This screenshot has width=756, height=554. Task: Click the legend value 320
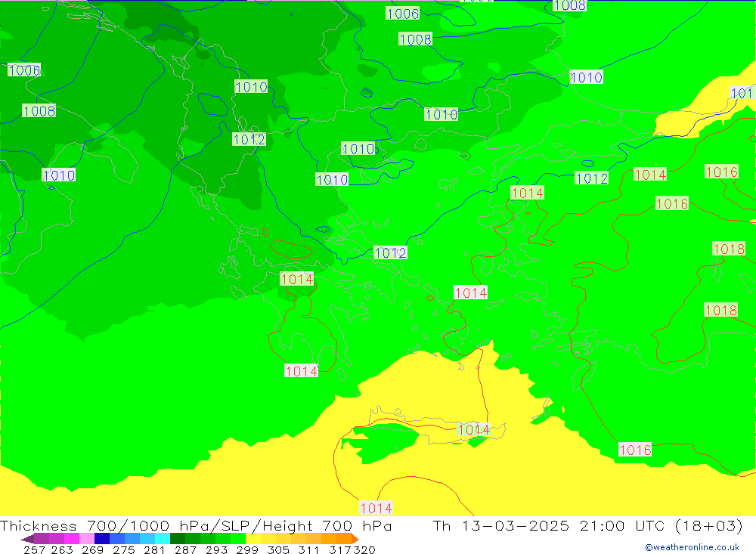[x=364, y=549]
